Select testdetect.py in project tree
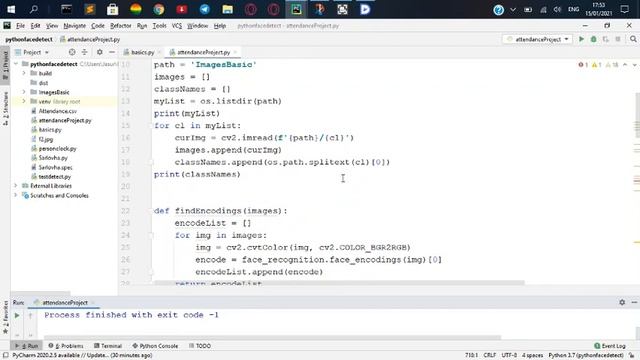 (55, 177)
